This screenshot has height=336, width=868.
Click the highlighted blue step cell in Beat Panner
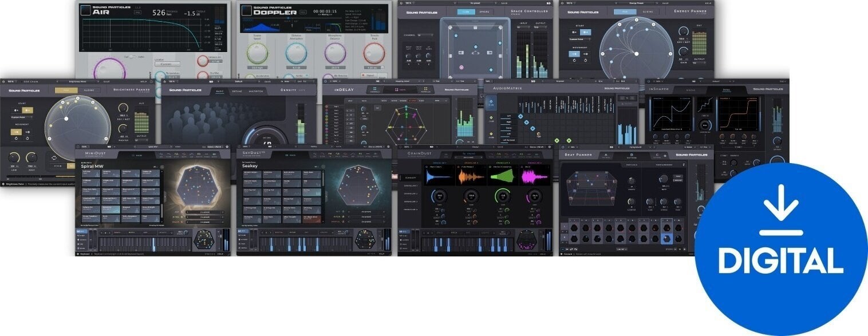pyautogui.click(x=666, y=239)
